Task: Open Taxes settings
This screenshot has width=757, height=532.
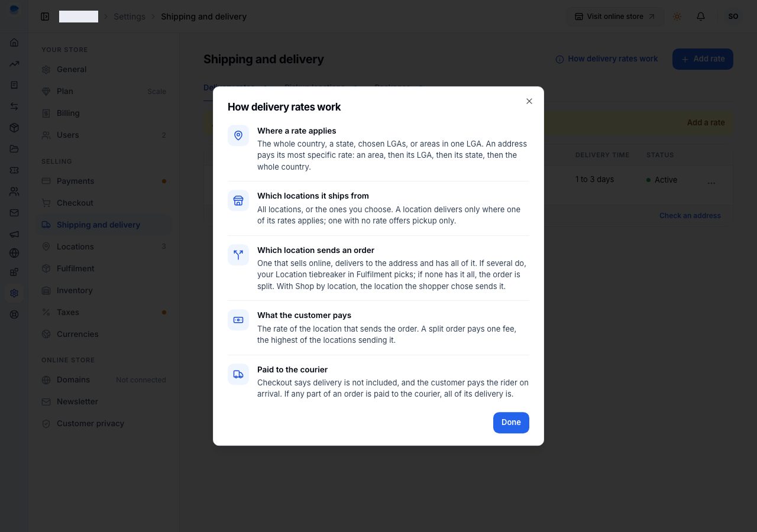Action: tap(105, 312)
